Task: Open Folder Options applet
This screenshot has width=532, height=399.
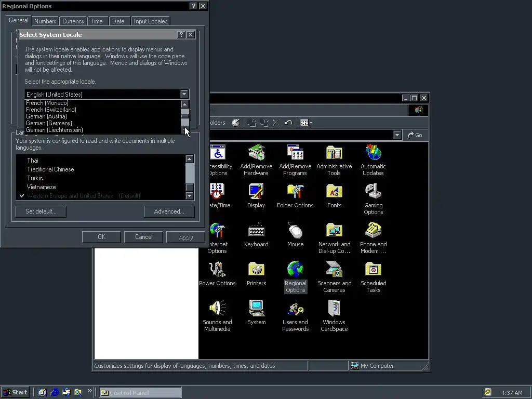Action: coord(295,196)
